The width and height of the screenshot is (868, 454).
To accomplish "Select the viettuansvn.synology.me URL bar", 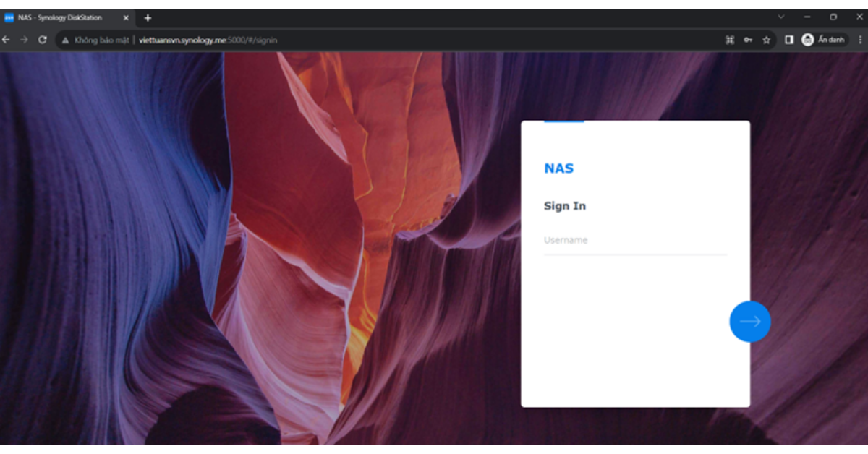I will [208, 40].
